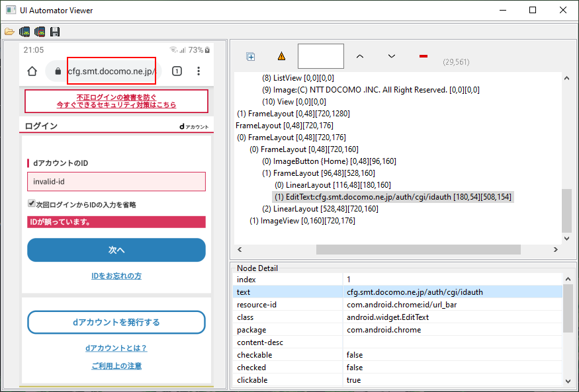Select the EditText cfg.smt.docomo.ne.jp tree node
Viewport: 579px width, 392px height.
pos(393,197)
